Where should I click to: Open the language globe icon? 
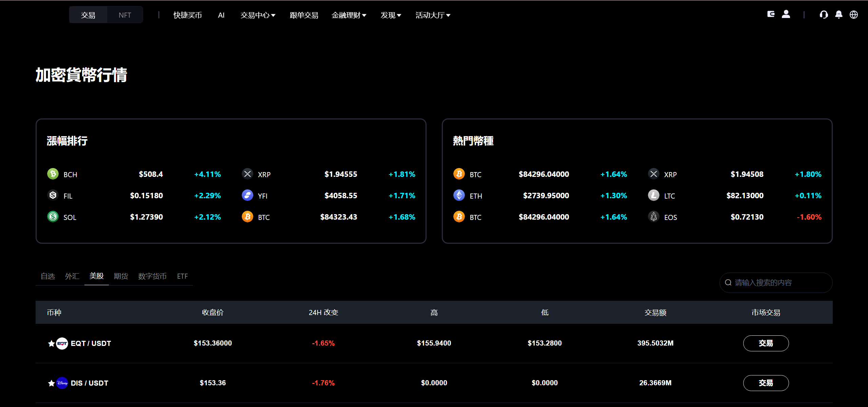tap(854, 15)
